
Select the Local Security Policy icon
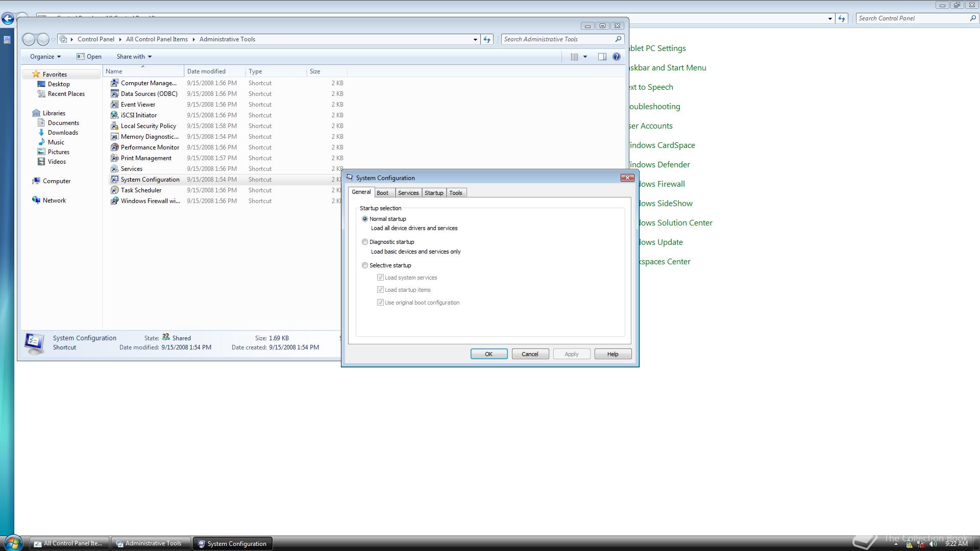[115, 126]
